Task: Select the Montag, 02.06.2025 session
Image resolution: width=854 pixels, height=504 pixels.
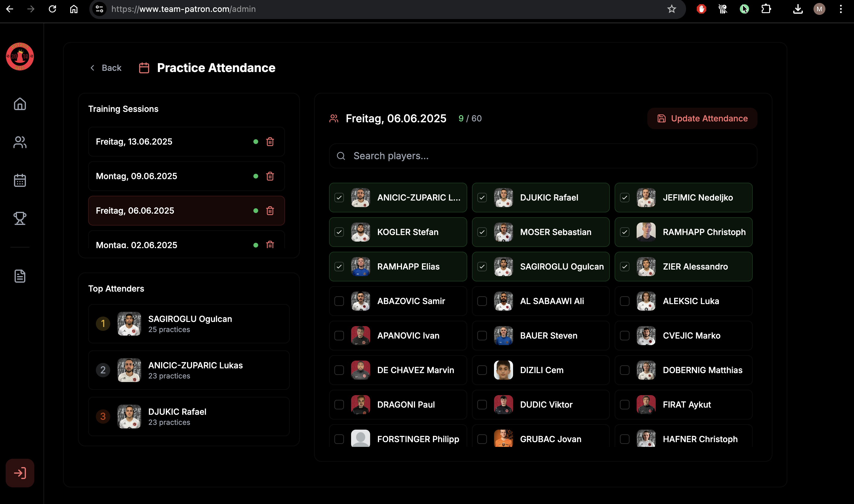Action: pos(170,244)
